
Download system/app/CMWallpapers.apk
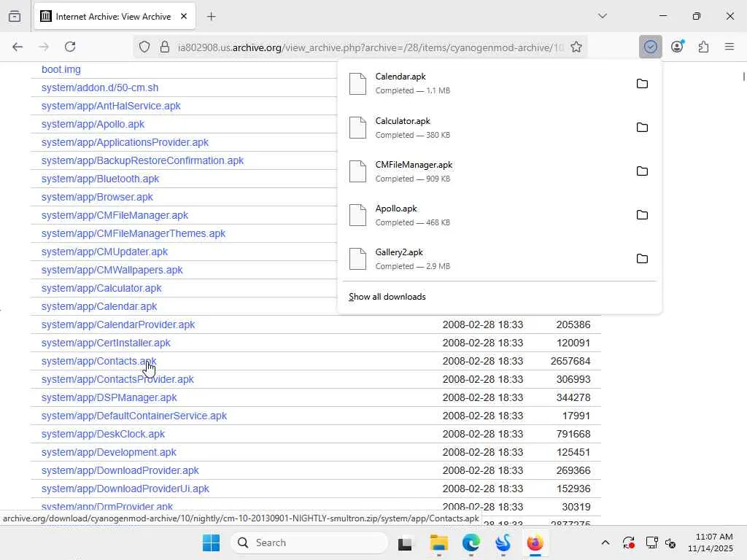(112, 270)
